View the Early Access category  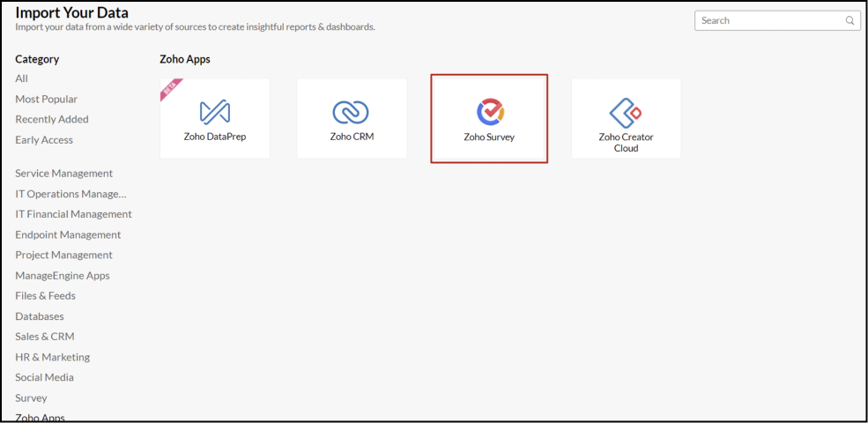pos(44,140)
